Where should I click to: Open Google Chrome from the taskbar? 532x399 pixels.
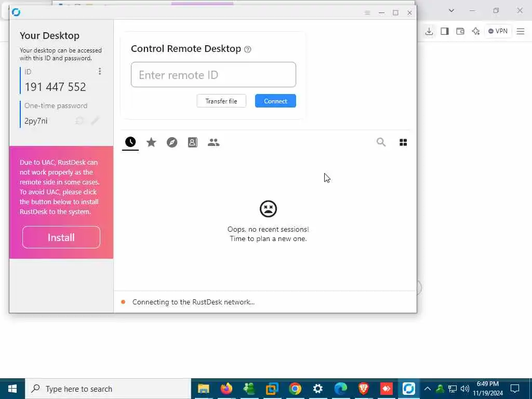point(295,389)
